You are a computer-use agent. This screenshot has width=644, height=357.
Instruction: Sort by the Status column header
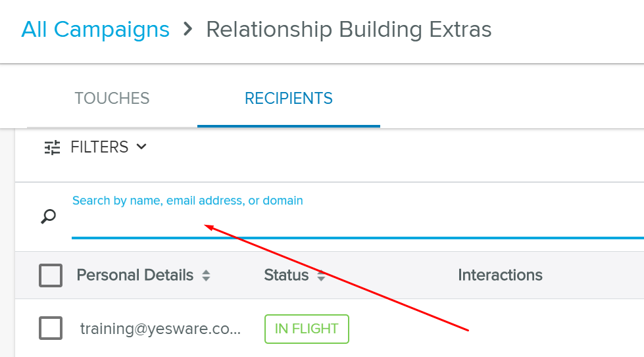click(286, 275)
